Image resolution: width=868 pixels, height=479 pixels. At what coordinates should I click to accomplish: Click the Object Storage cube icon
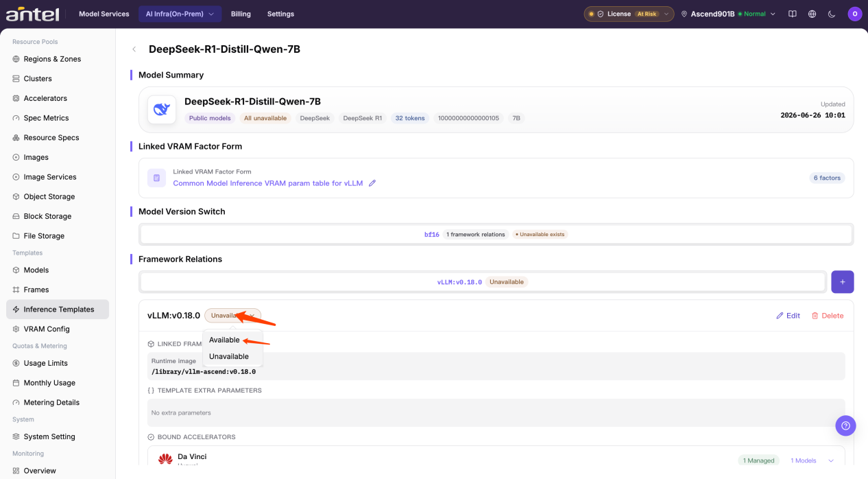(x=16, y=197)
